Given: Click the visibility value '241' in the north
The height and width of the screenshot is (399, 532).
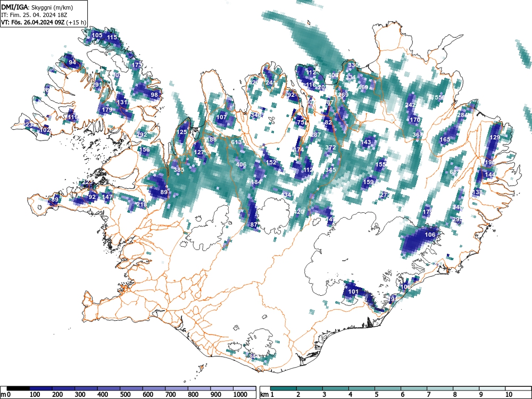Looking at the screenshot, I should (x=271, y=82).
